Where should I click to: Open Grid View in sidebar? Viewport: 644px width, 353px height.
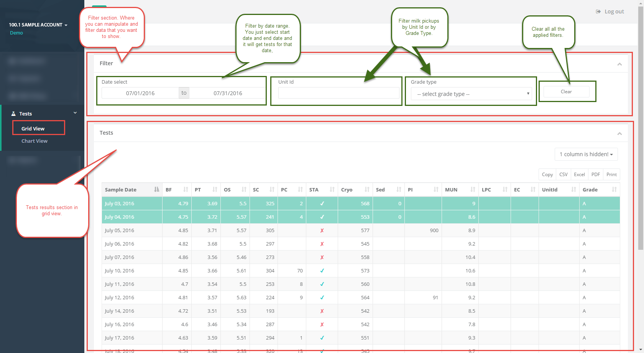point(33,129)
